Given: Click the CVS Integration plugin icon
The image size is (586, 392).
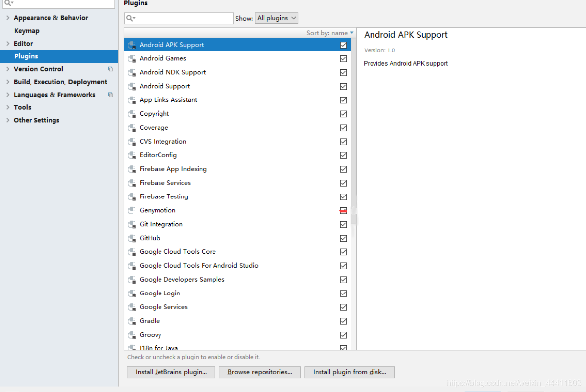Looking at the screenshot, I should 132,142.
